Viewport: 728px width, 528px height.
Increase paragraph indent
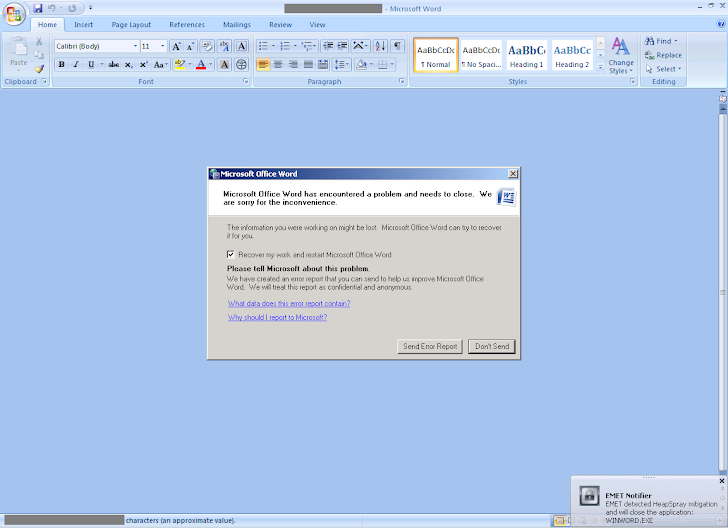click(x=342, y=46)
